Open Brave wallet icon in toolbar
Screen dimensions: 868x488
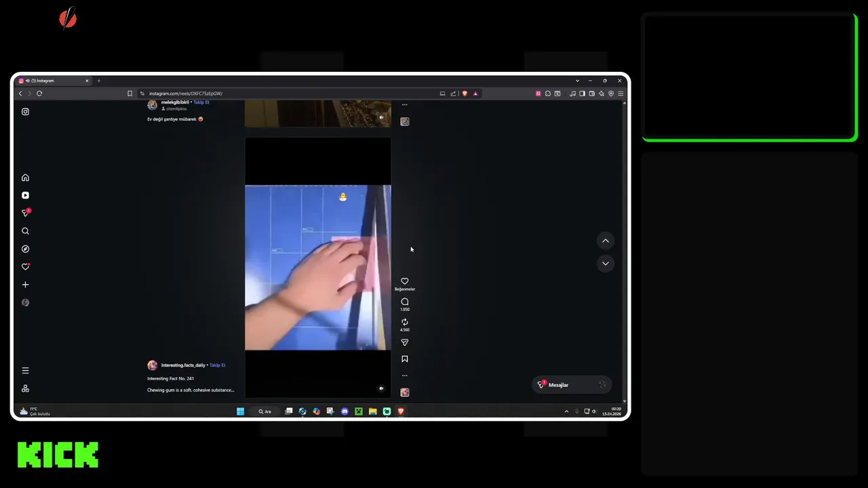click(x=592, y=94)
